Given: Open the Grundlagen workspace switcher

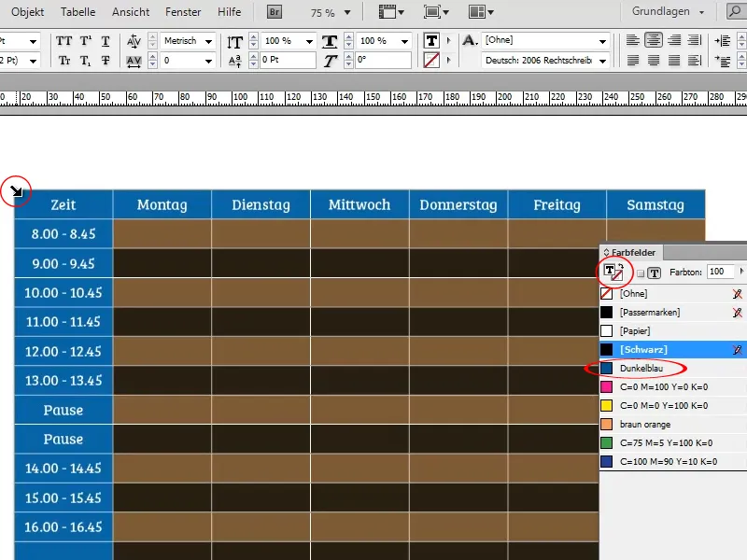Looking at the screenshot, I should click(x=668, y=11).
